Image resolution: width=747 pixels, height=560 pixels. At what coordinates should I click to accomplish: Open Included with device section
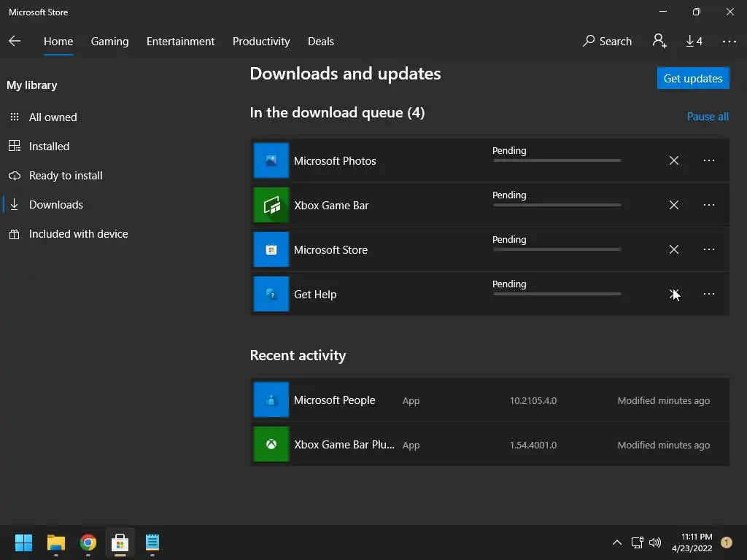point(78,234)
